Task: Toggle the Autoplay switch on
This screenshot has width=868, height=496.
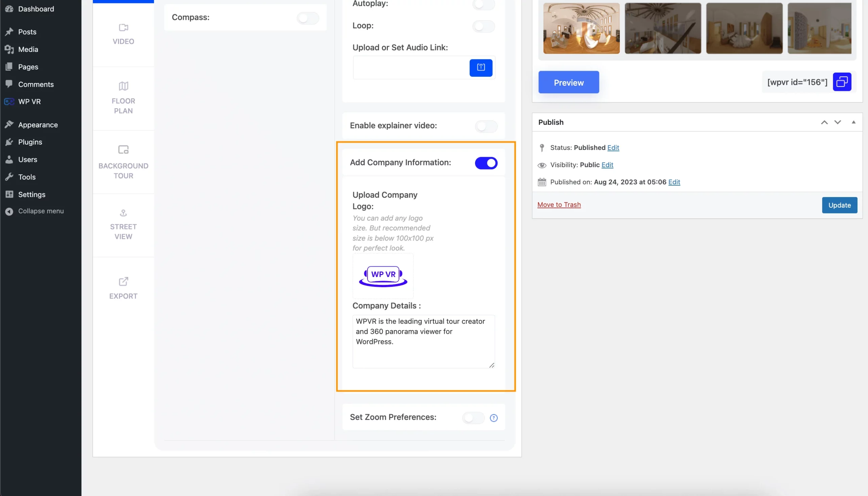Action: tap(484, 4)
